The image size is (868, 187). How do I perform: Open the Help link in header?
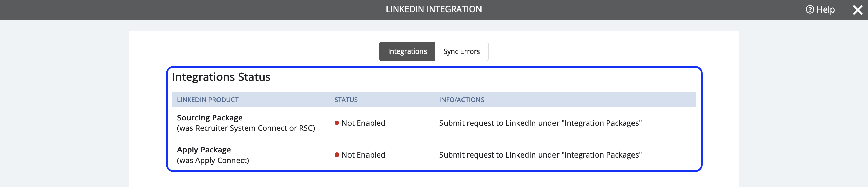click(820, 9)
